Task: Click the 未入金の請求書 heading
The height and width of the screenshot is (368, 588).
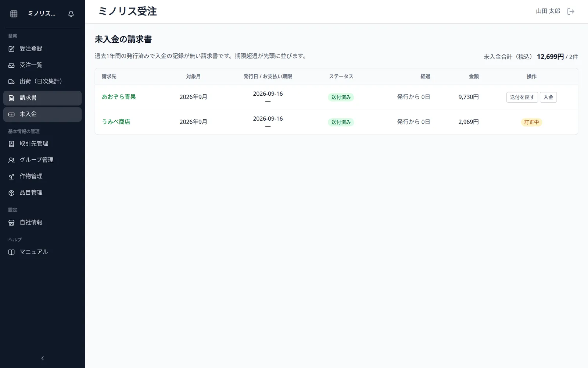Action: point(123,39)
